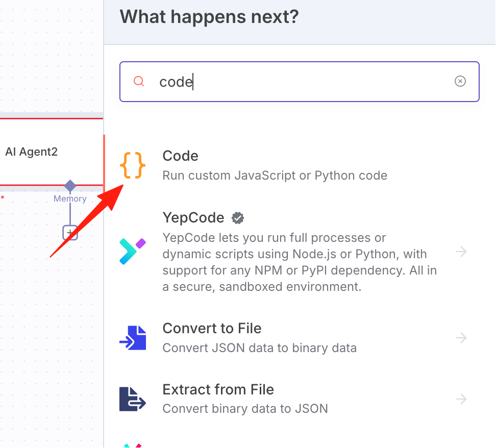496x448 pixels.
Task: Click the magnifier search icon
Action: (139, 81)
